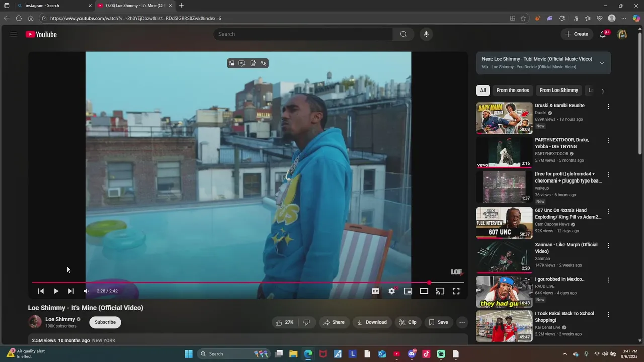The image size is (644, 362).
Task: Play the paused video
Action: click(x=56, y=291)
